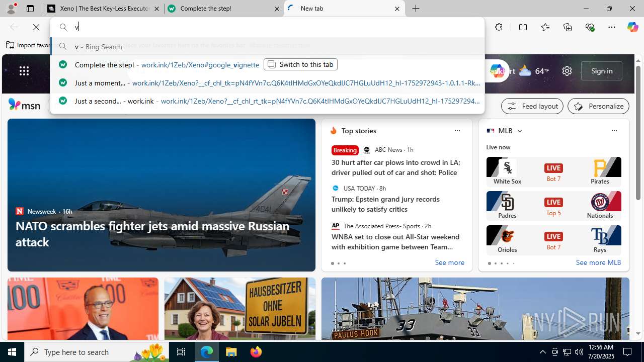The height and width of the screenshot is (362, 644).
Task: Click See more MLB link
Action: coord(598,262)
